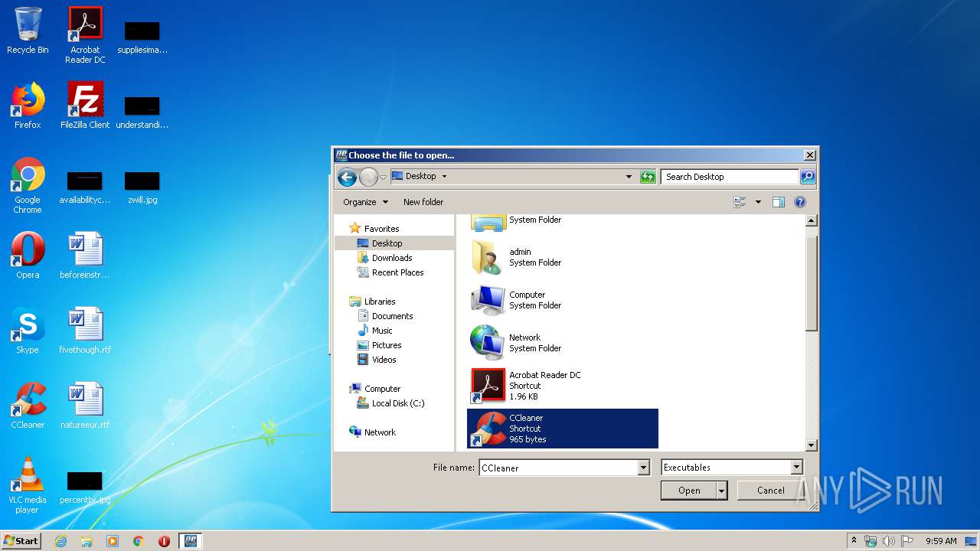Expand address bar previous locations dropdown
Image resolution: width=980 pixels, height=551 pixels.
tap(629, 177)
